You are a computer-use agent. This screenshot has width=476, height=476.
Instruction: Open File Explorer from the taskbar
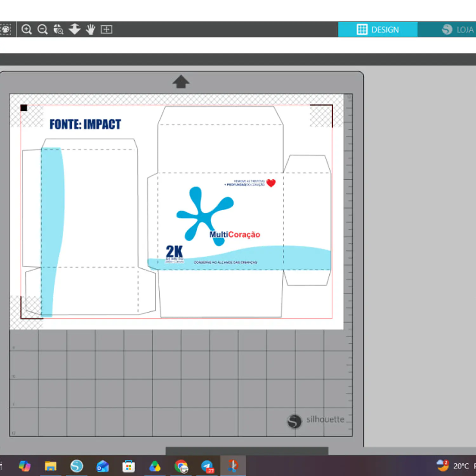coord(50,466)
